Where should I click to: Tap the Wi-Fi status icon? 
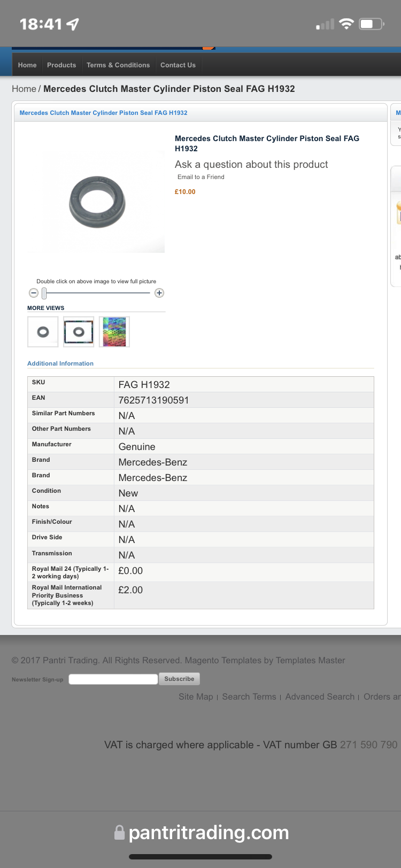point(346,24)
